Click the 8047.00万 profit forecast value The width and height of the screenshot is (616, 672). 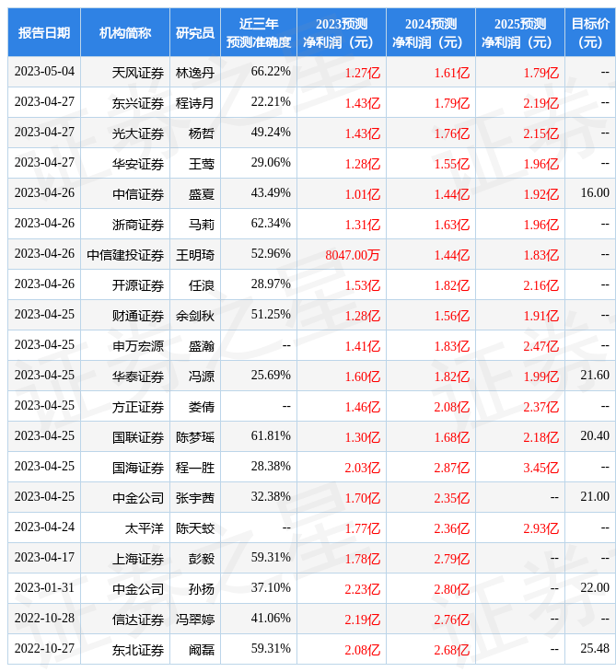(x=353, y=255)
